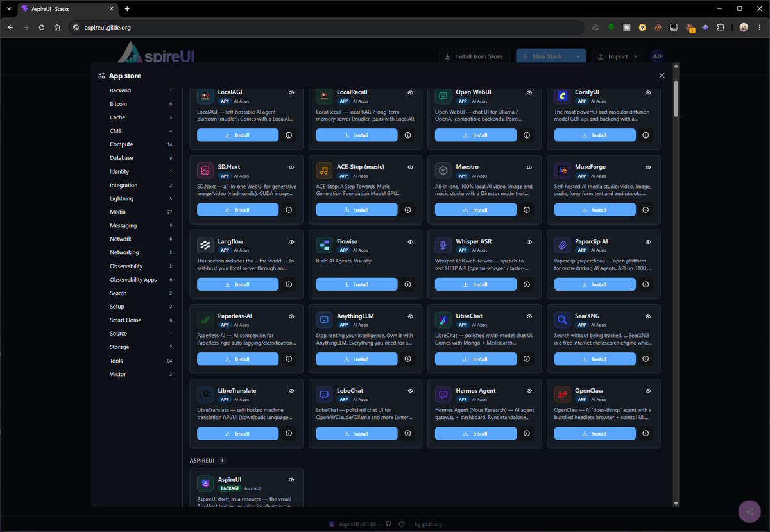Close the App store dialog

662,76
